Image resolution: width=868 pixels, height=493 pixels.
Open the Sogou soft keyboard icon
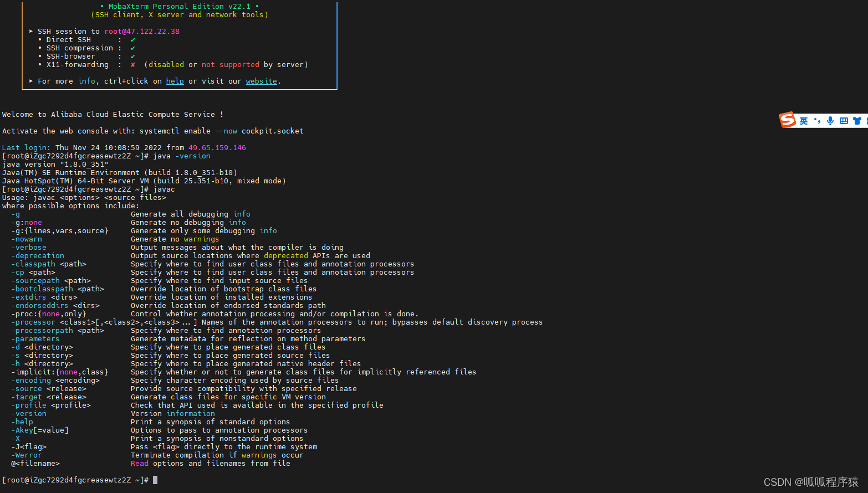[x=844, y=121]
